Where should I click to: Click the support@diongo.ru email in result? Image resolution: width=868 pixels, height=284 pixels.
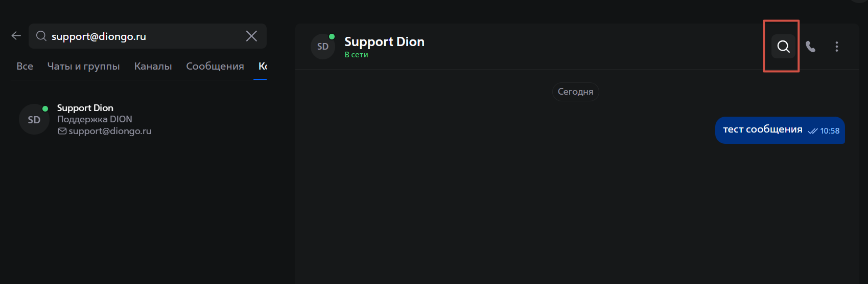pos(110,131)
